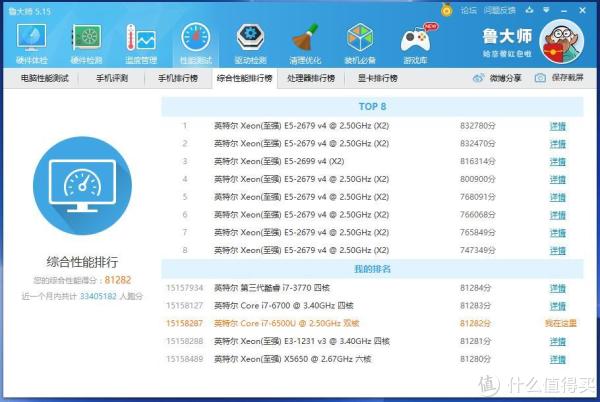The image size is (600, 402).
Task: Open 硬件体检 hardware checkup icon
Action: pyautogui.click(x=31, y=43)
